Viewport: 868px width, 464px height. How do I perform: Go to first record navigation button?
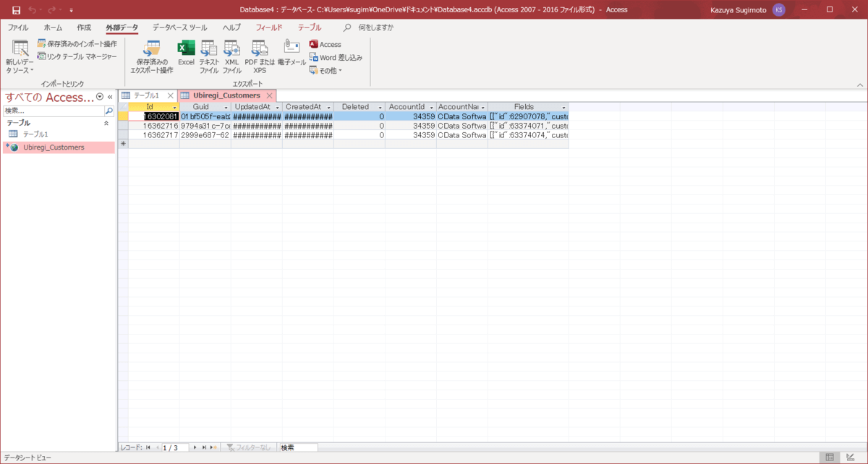click(148, 447)
